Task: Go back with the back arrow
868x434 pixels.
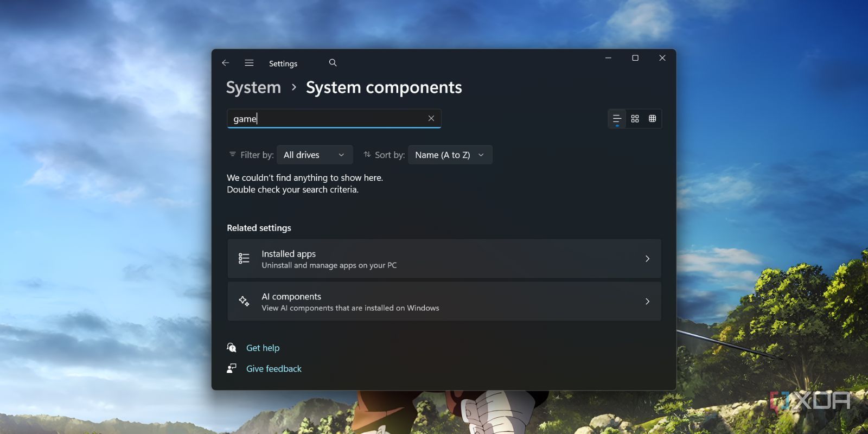Action: pyautogui.click(x=226, y=63)
